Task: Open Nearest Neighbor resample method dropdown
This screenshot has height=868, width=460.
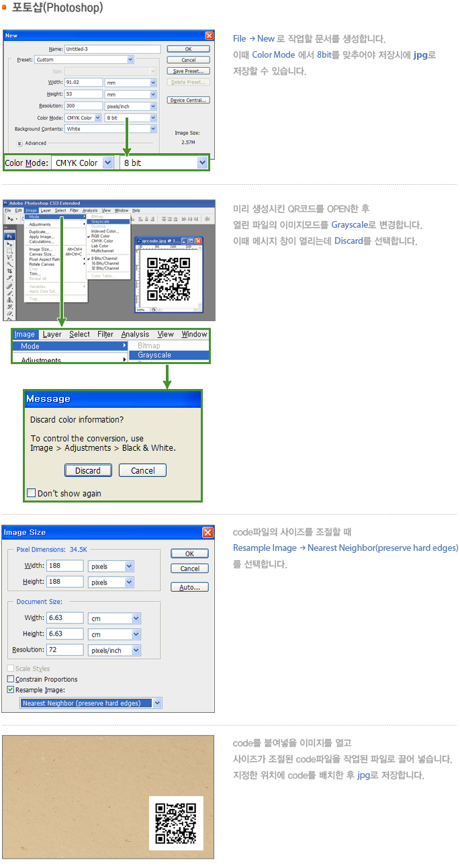Action: point(91,703)
